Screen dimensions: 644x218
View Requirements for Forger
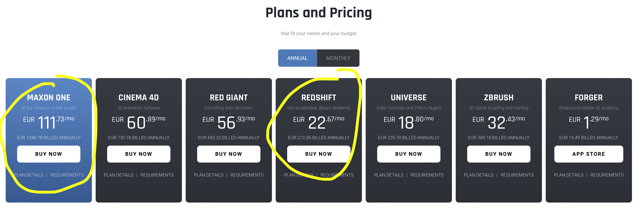[x=607, y=175]
